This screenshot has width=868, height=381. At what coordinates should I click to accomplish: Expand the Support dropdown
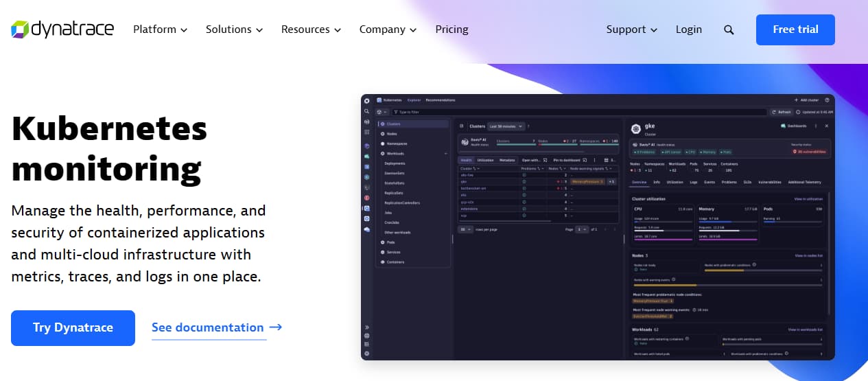pos(632,30)
